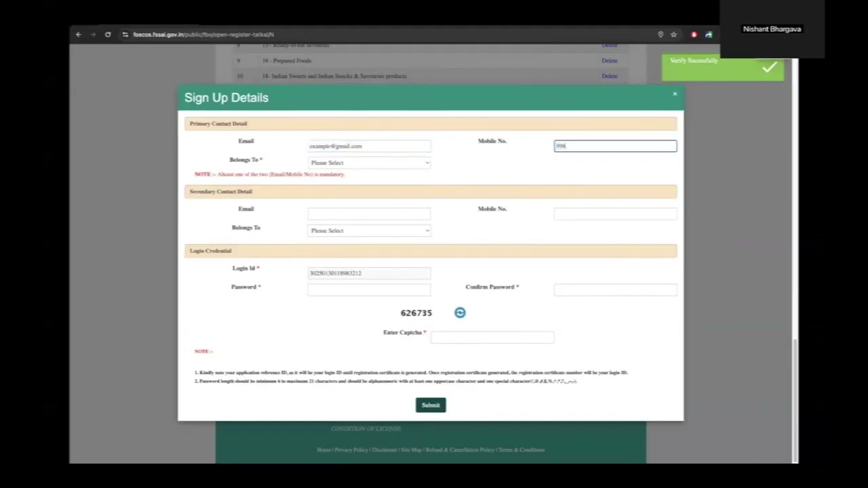Open Refund & Cancellation Policy footer link
868x488 pixels.
(460, 450)
